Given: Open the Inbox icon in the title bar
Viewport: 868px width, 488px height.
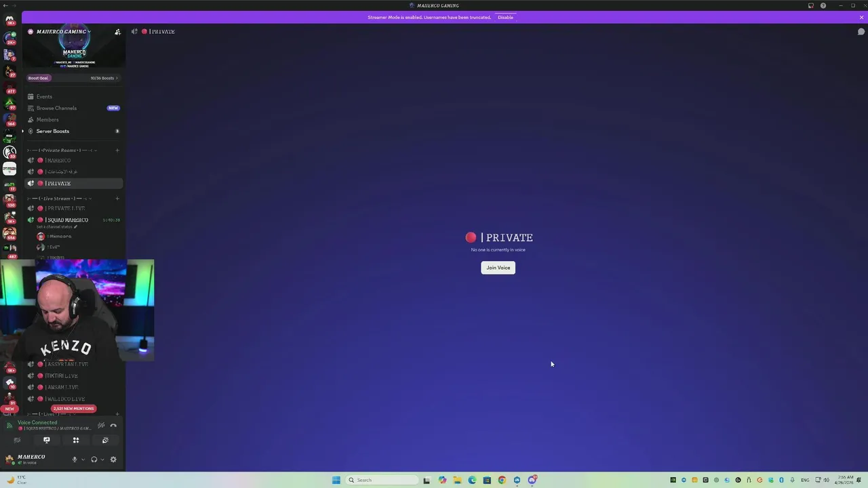Looking at the screenshot, I should point(811,5).
